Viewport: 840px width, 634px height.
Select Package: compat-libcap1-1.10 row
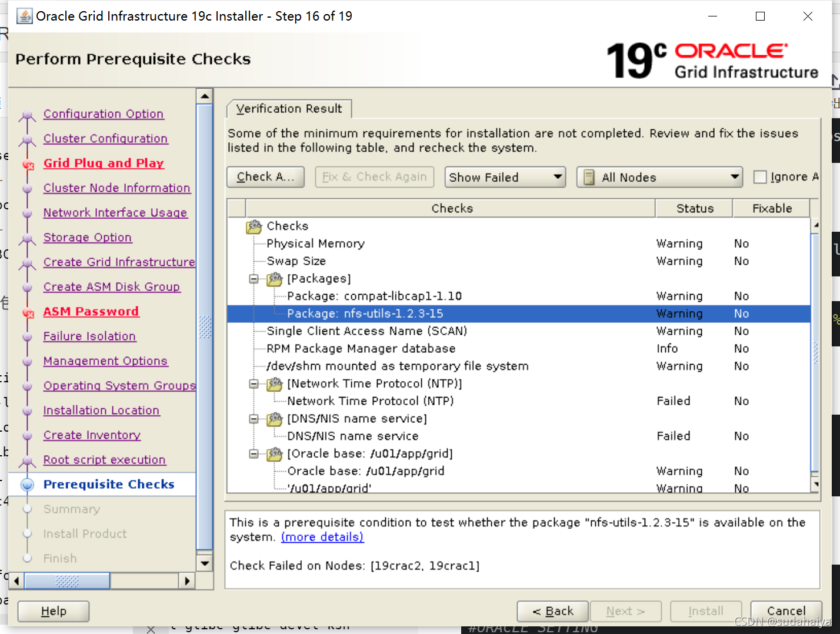point(519,296)
